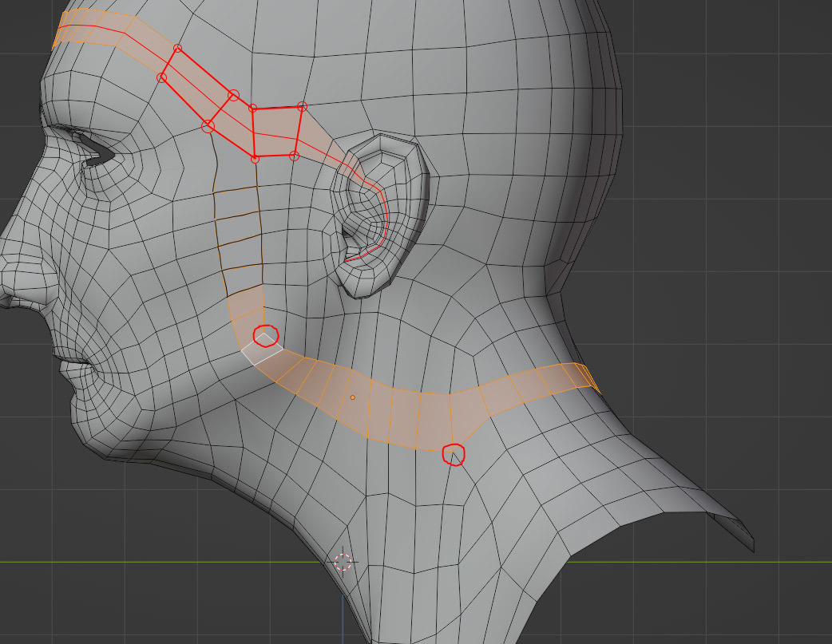
Task: Select the orange origin dot on the neck band
Action: pyautogui.click(x=353, y=397)
